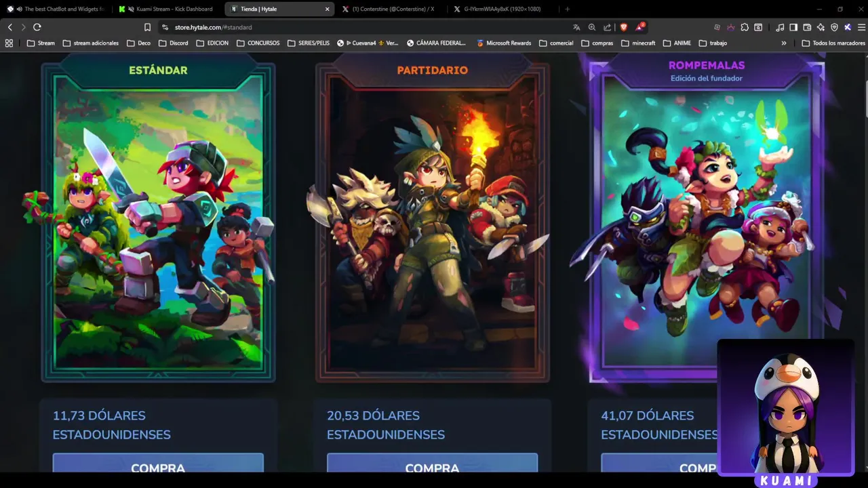Image resolution: width=868 pixels, height=488 pixels.
Task: Unmute the Kuami Stream tab audio icon
Action: 130,9
